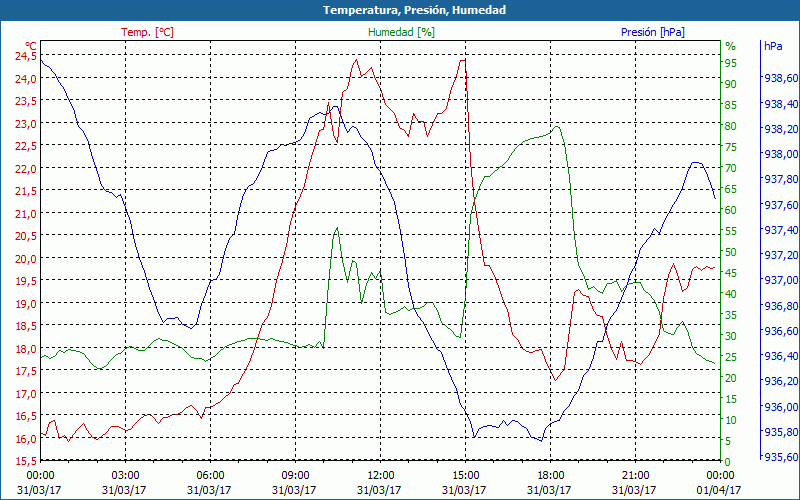
Task: Click the 938,00 pressure axis value
Action: tap(781, 154)
